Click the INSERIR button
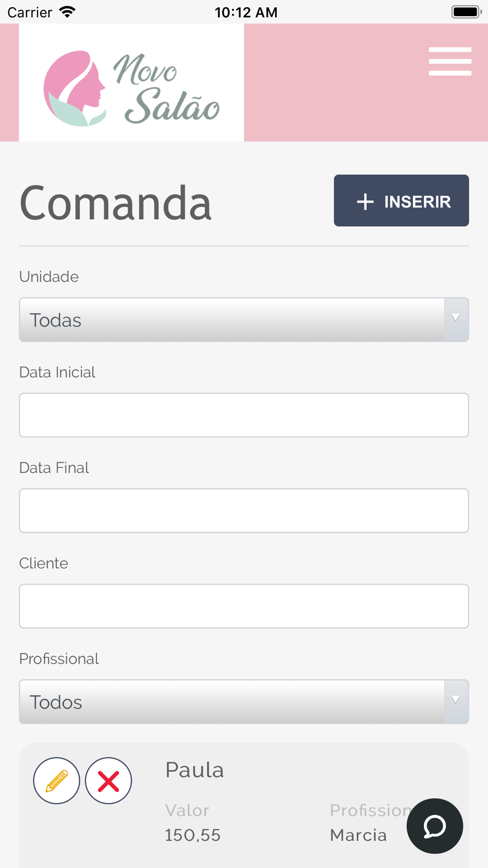This screenshot has width=488, height=868. [x=401, y=201]
